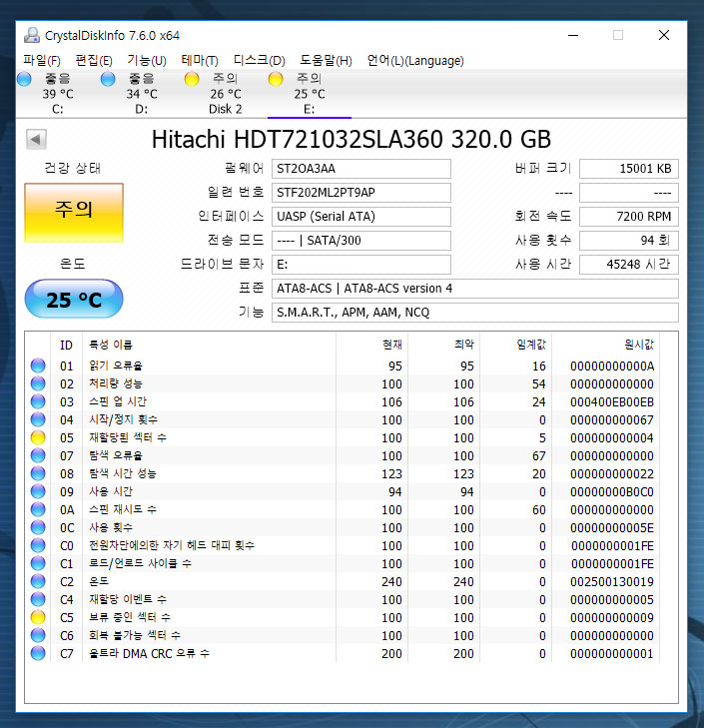Click status orb of attribute 07 탐색 오류율
Image resolution: width=704 pixels, height=728 pixels.
coord(38,455)
